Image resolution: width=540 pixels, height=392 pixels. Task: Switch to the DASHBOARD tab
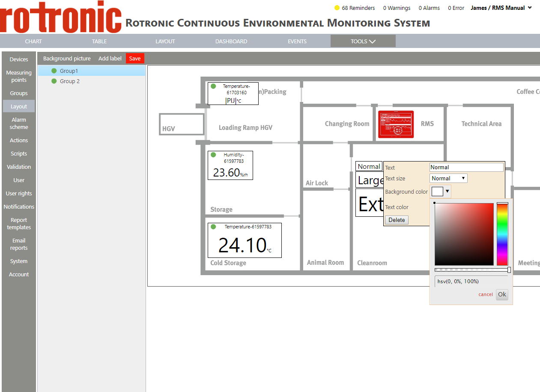click(231, 41)
